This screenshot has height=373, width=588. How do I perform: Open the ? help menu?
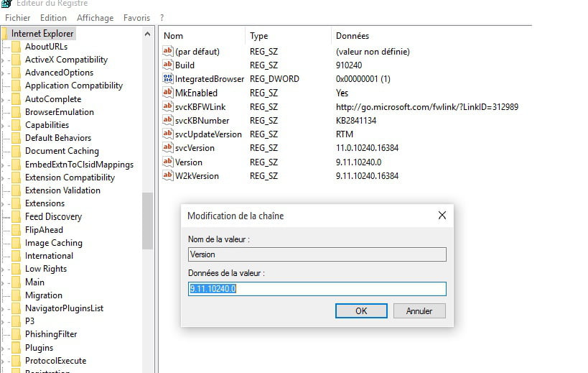162,18
